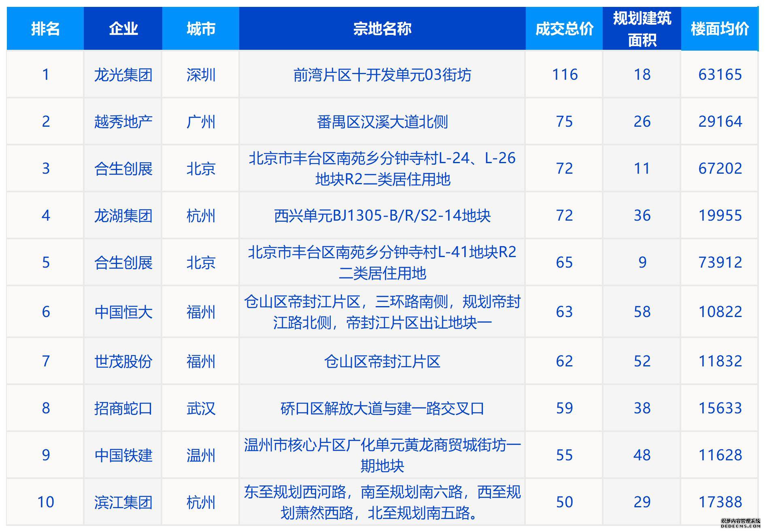Click the land name starting 东至规划西河路
This screenshot has height=532, width=765.
pyautogui.click(x=382, y=502)
